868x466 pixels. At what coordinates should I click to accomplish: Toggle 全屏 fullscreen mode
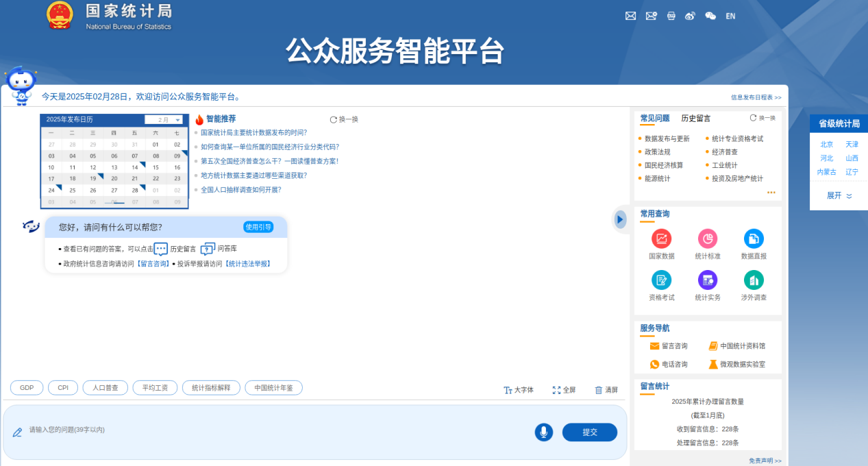tap(564, 390)
